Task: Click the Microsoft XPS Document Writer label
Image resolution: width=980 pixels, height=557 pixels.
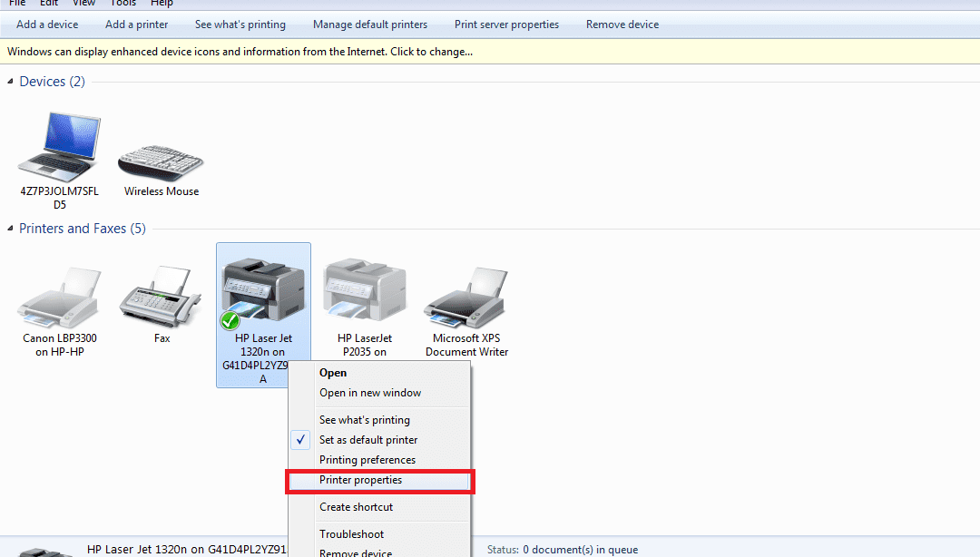Action: [x=467, y=345]
